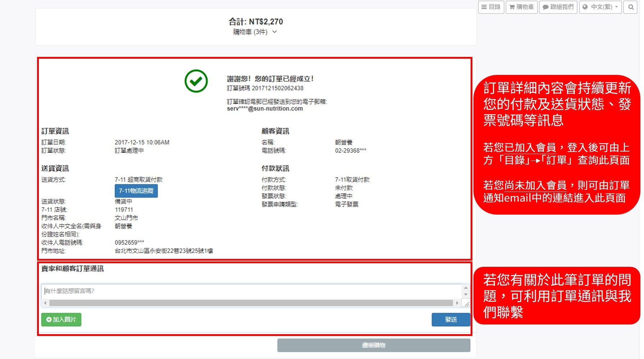Click the 加入圖片 add image button

tap(61, 320)
